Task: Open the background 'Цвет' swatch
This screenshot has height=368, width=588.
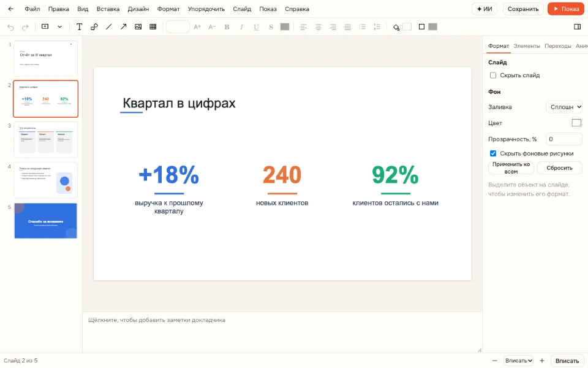Action: (x=576, y=123)
